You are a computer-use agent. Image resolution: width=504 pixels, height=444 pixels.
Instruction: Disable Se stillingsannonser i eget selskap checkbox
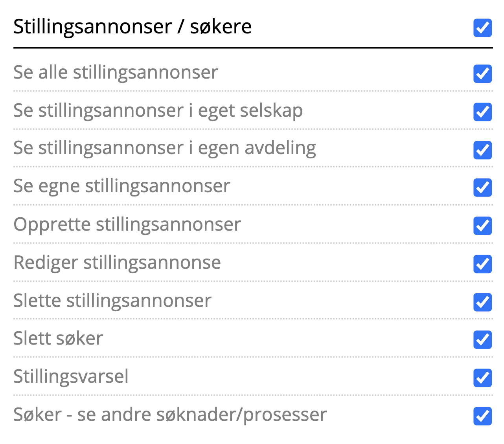pos(482,112)
